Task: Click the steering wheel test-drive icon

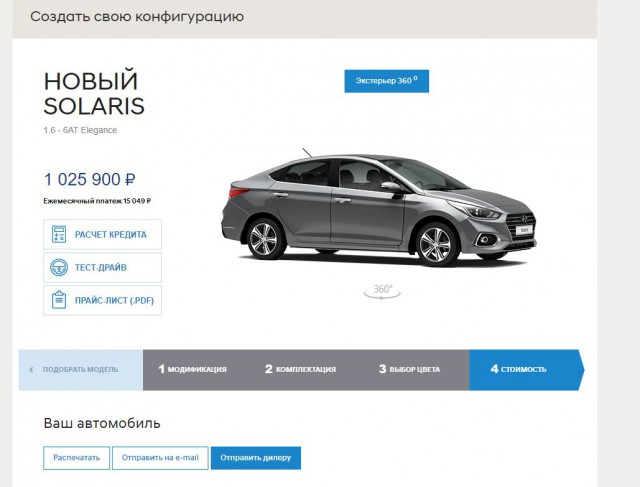Action: 59,267
